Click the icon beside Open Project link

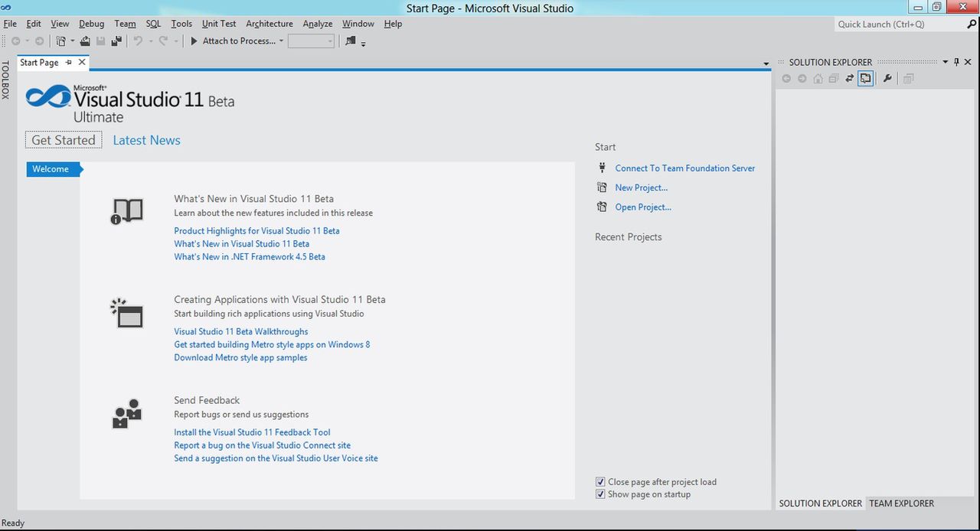coord(602,207)
